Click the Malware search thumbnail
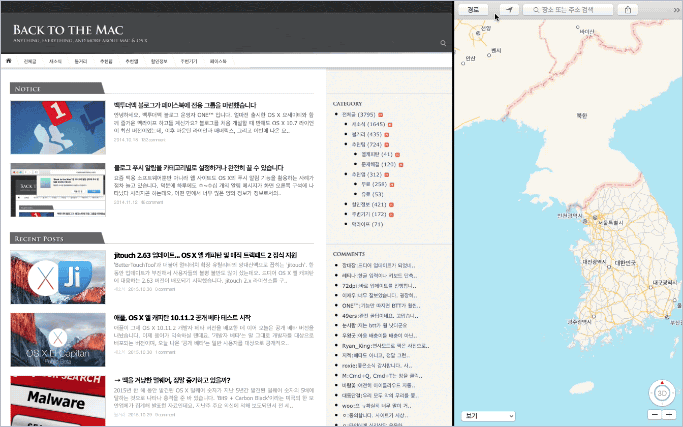This screenshot has height=427, width=683. tap(58, 401)
